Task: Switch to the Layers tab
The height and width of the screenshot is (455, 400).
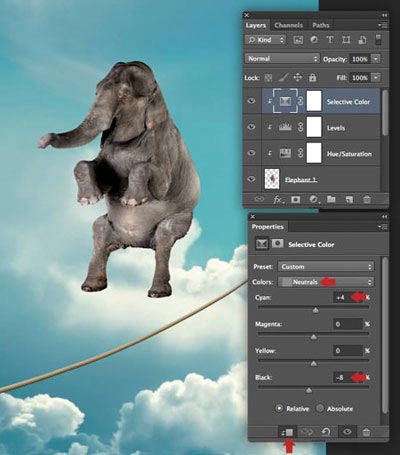Action: (x=256, y=25)
